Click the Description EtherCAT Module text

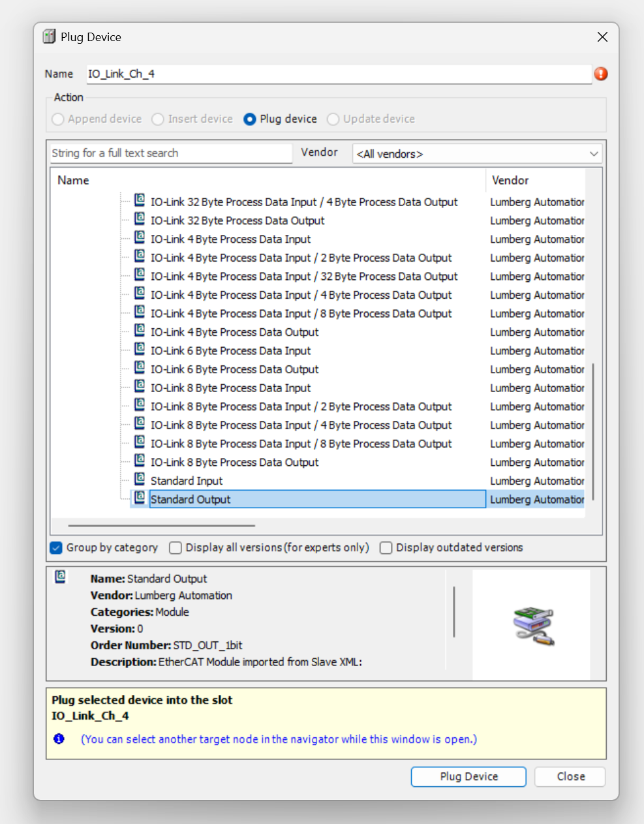point(226,662)
